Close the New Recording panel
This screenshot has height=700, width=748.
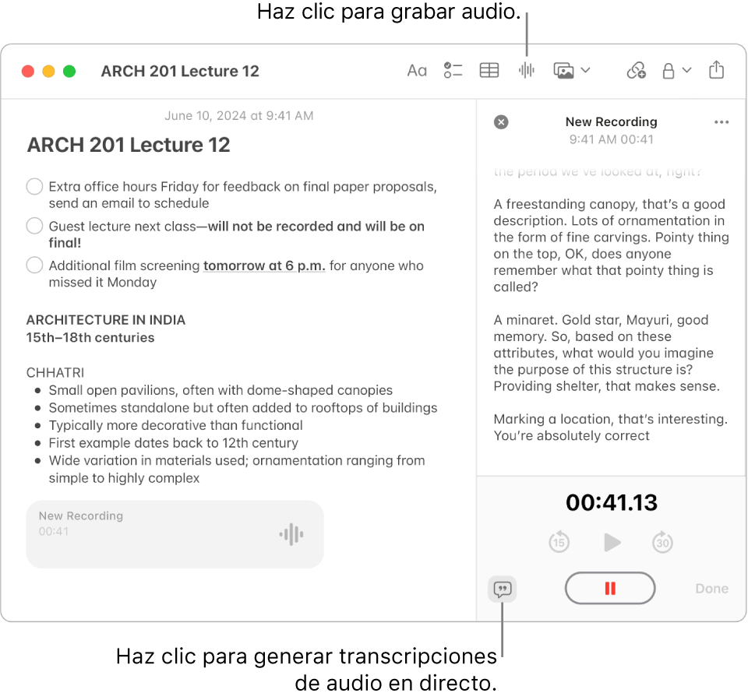click(x=501, y=122)
